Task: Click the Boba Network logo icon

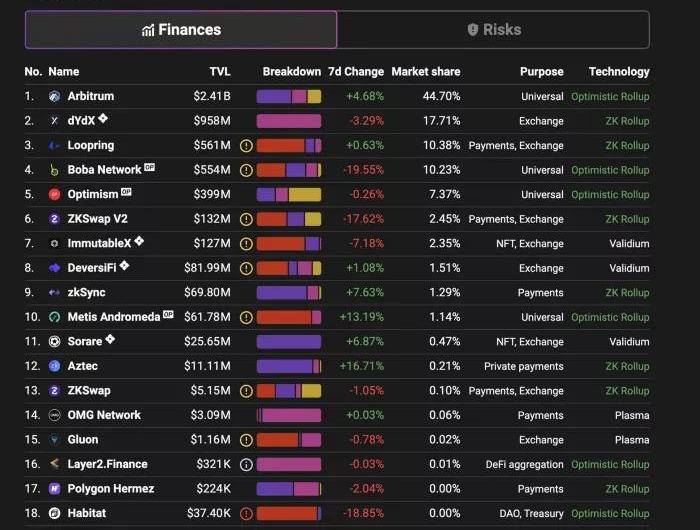Action: tap(55, 170)
